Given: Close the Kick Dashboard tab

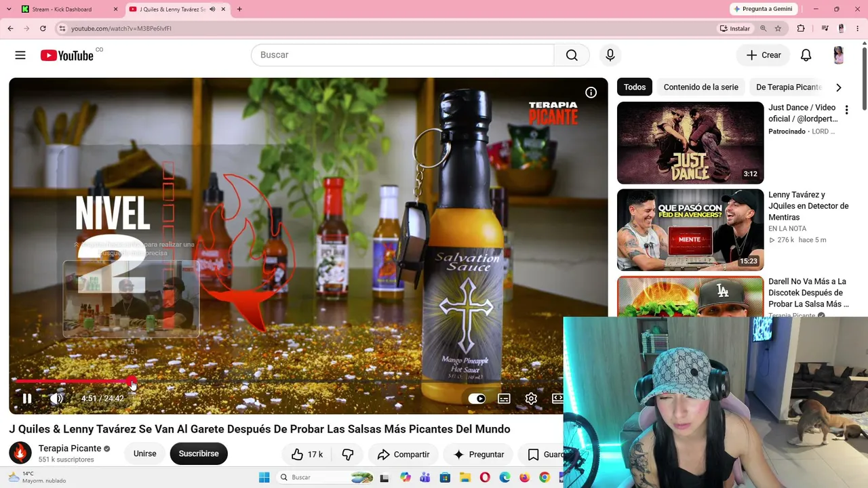Looking at the screenshot, I should (115, 9).
